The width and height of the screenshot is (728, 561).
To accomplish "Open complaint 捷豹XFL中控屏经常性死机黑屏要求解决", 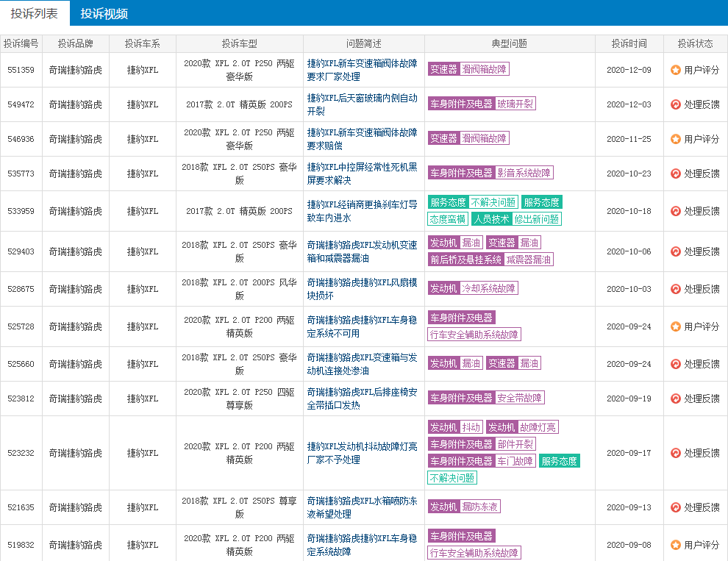I will [362, 174].
